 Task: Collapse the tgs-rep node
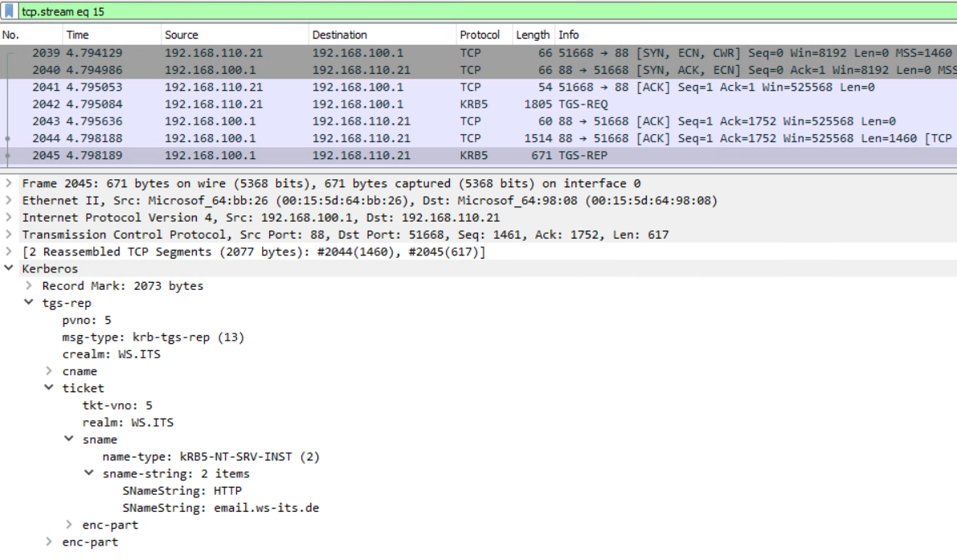pos(29,303)
